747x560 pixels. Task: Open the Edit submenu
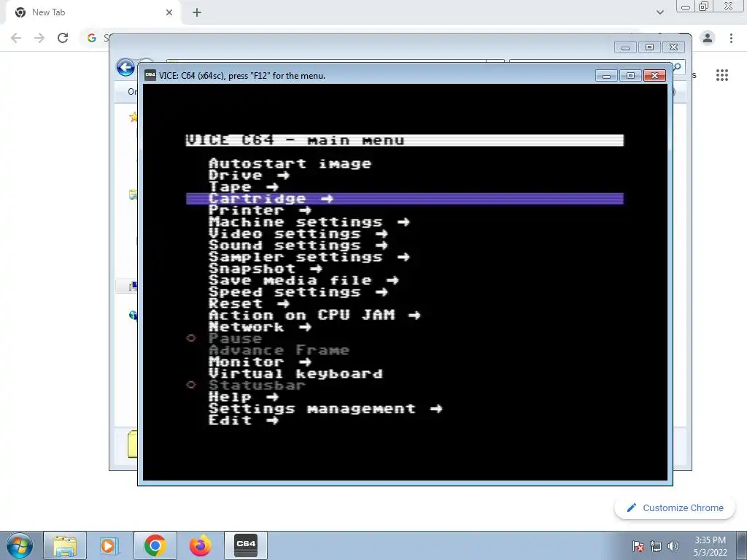pyautogui.click(x=244, y=420)
